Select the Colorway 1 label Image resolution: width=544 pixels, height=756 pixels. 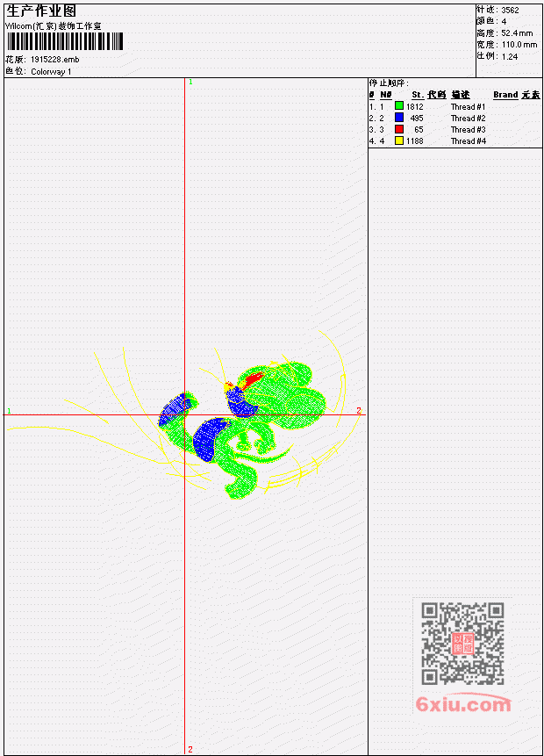pyautogui.click(x=51, y=71)
